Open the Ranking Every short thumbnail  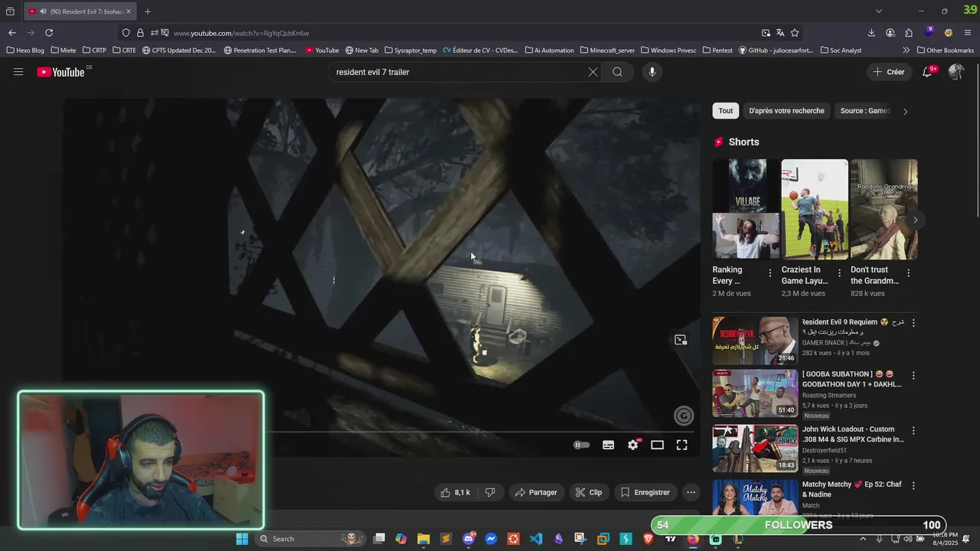coord(746,209)
